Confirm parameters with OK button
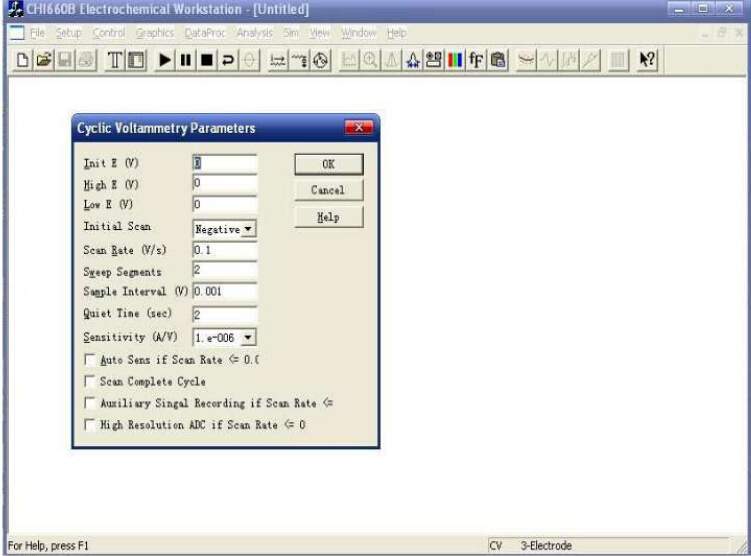The image size is (751, 556). [329, 164]
